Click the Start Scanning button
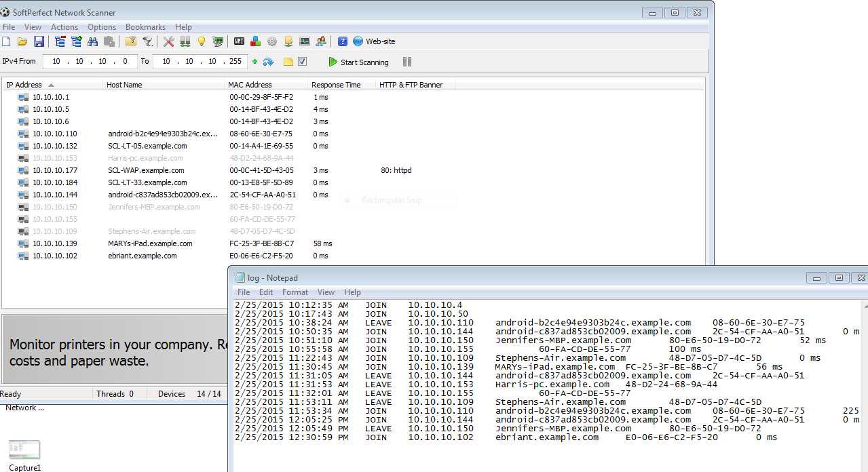Screen dimensions: 868x472 click(358, 62)
